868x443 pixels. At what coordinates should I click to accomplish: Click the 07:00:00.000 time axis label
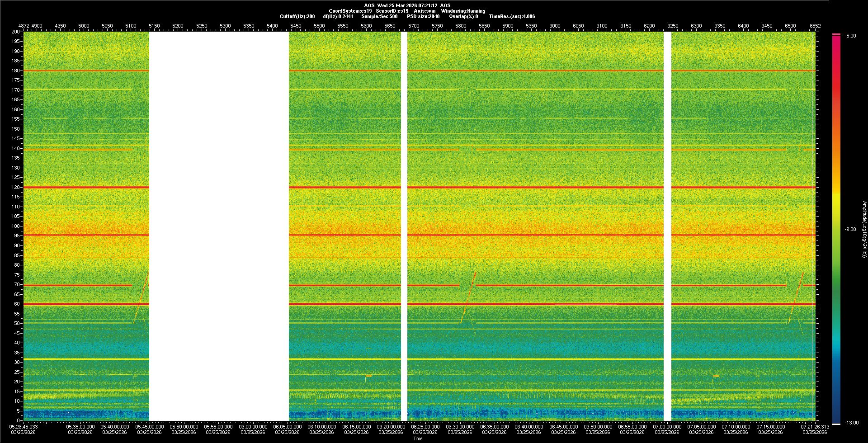(x=667, y=426)
